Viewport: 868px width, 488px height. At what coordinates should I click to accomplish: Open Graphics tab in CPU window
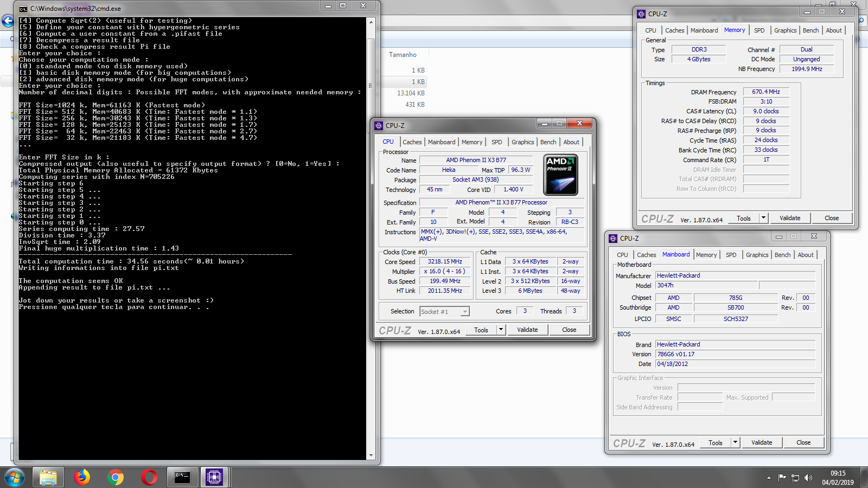pyautogui.click(x=523, y=142)
